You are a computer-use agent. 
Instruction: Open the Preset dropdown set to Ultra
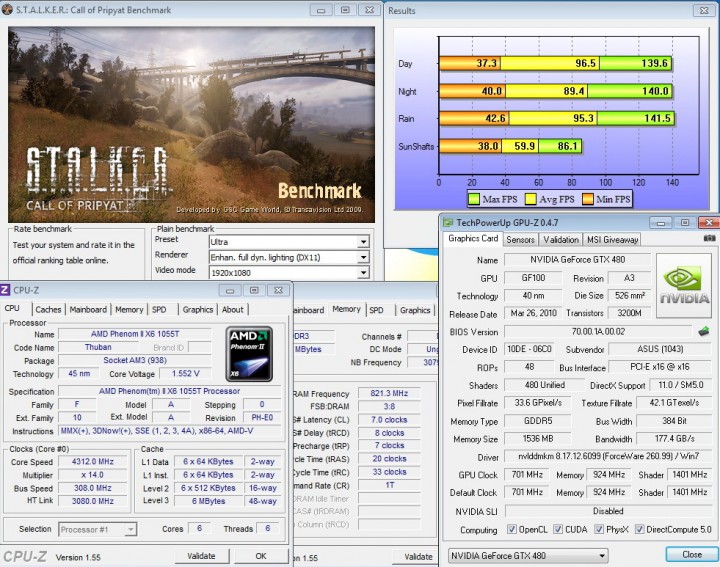pyautogui.click(x=289, y=241)
